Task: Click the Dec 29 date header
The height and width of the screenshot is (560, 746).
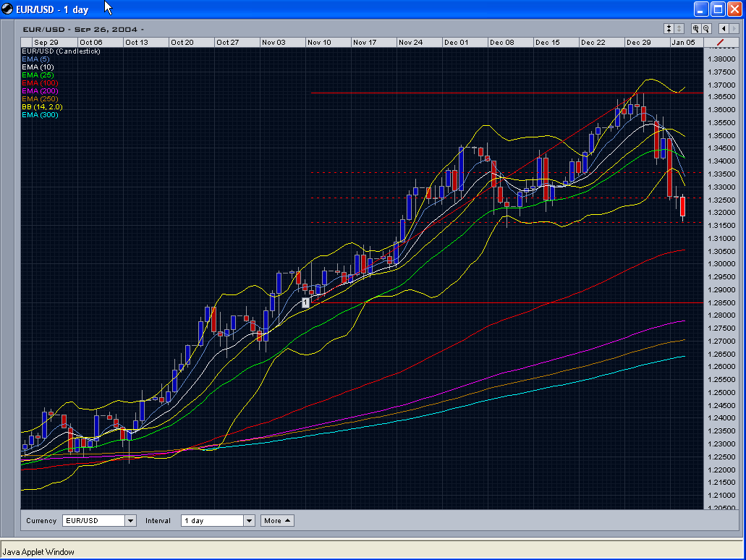Action: tap(638, 43)
